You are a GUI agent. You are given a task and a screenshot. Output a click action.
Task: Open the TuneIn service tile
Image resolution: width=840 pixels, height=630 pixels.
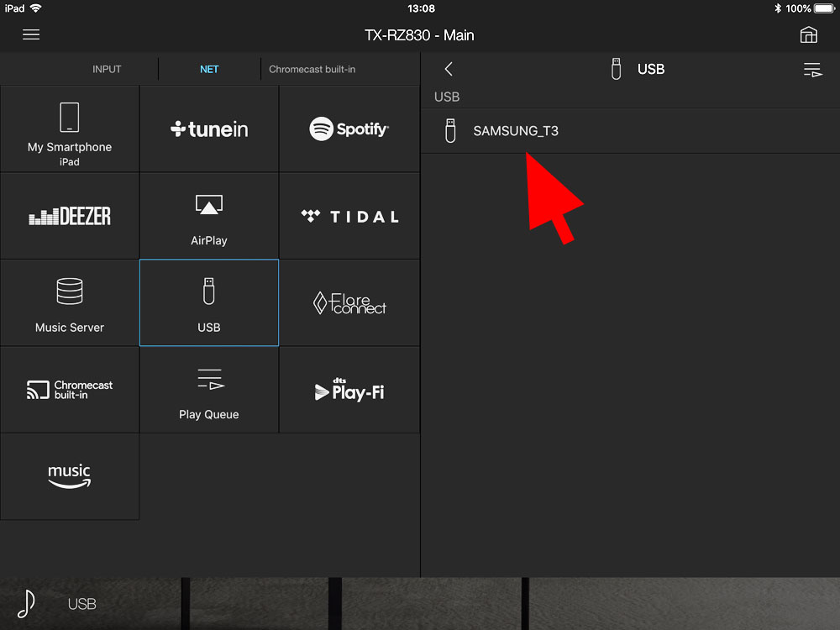click(209, 129)
